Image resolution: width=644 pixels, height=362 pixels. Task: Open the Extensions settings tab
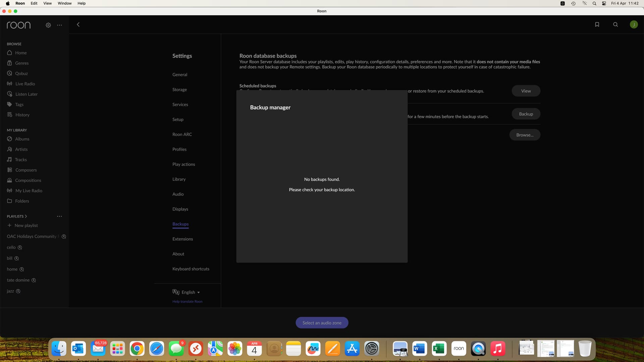tap(182, 239)
